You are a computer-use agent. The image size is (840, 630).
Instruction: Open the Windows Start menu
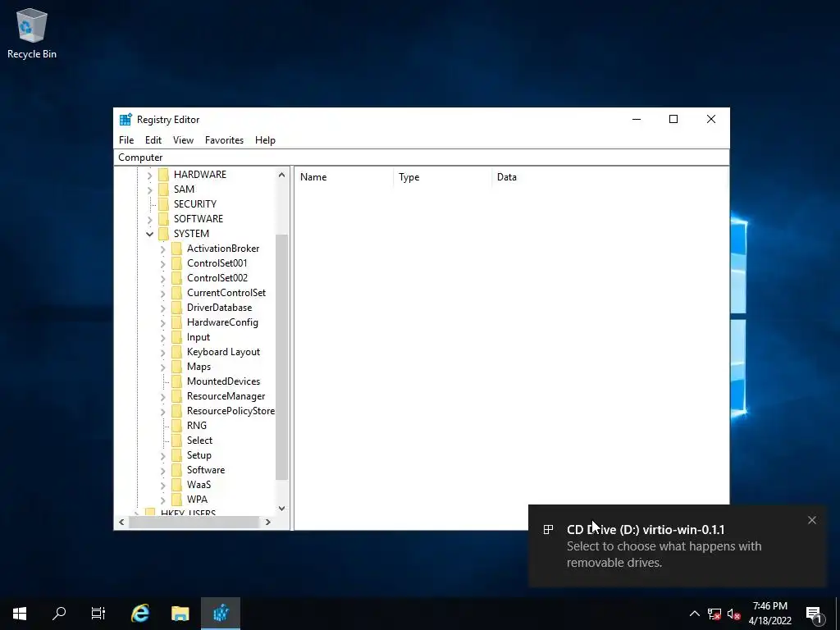point(20,614)
